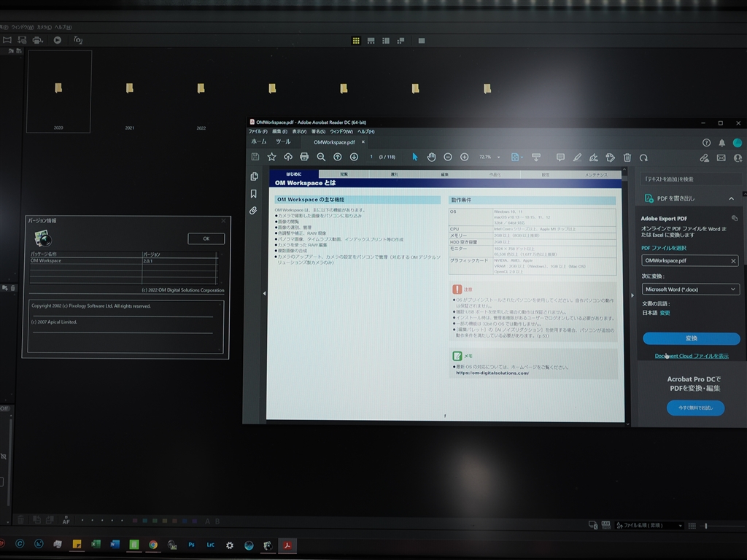Toggle scrolling mode tool in Acrobat
The height and width of the screenshot is (560, 747).
[536, 157]
